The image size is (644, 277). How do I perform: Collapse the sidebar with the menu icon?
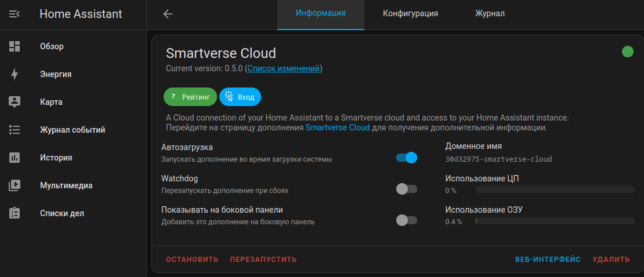click(x=15, y=14)
